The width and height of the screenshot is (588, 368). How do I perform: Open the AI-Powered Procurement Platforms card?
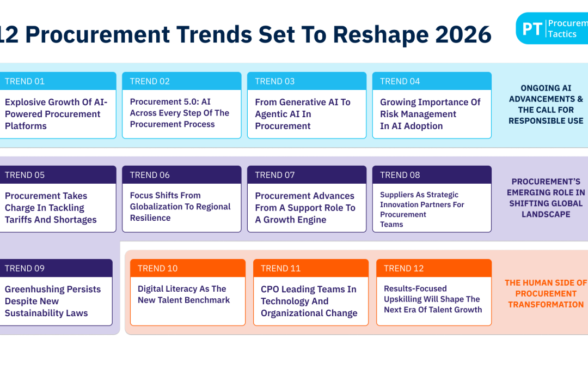click(x=57, y=114)
